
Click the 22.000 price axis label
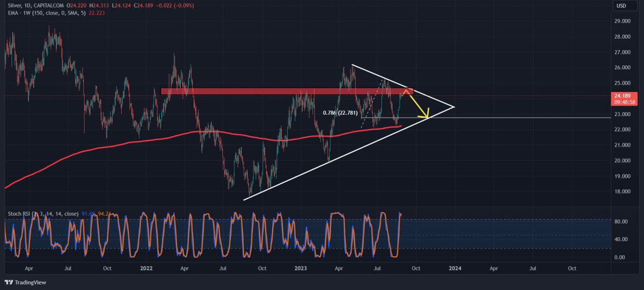(x=623, y=130)
